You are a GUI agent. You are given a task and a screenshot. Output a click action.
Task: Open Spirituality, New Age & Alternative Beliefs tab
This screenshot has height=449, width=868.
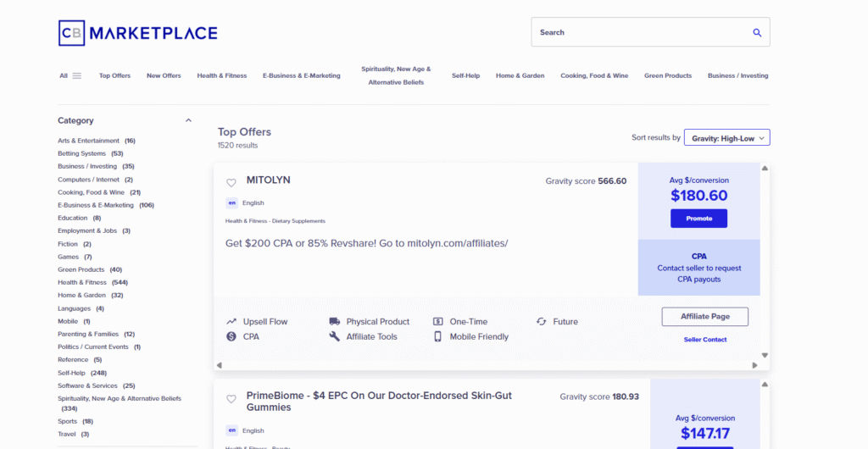tap(396, 75)
